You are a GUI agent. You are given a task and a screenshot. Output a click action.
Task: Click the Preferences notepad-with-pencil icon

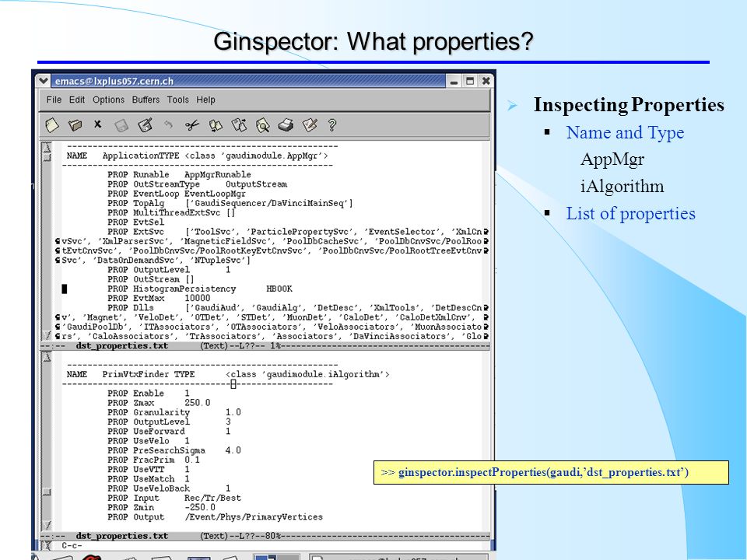310,125
